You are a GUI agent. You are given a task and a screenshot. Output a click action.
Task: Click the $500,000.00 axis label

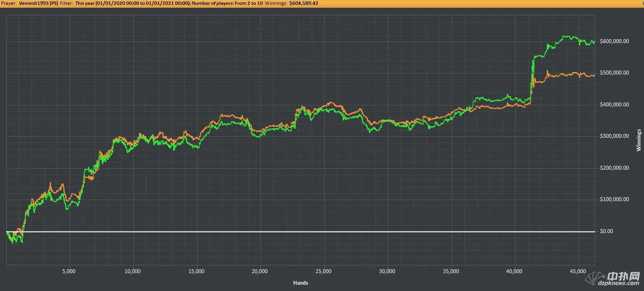tap(614, 73)
